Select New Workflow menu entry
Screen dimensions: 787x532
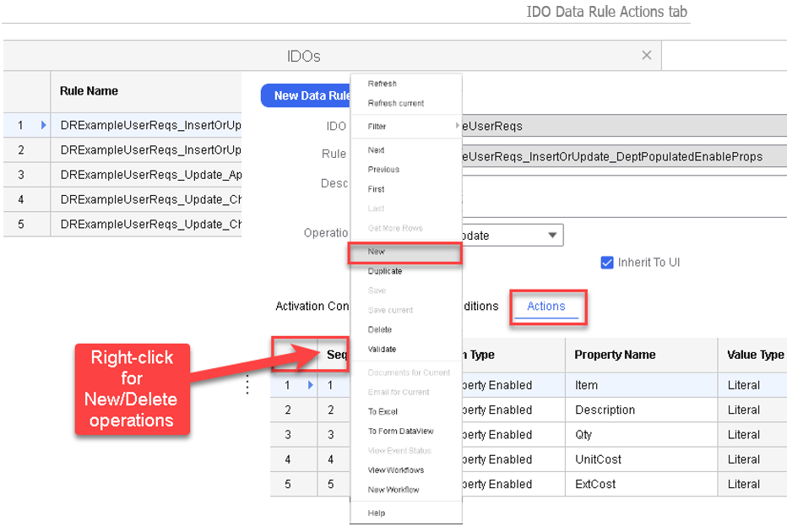tap(393, 490)
